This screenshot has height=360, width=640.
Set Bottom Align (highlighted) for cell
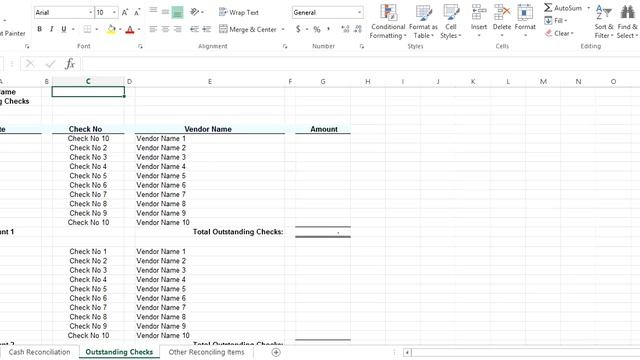coord(178,12)
